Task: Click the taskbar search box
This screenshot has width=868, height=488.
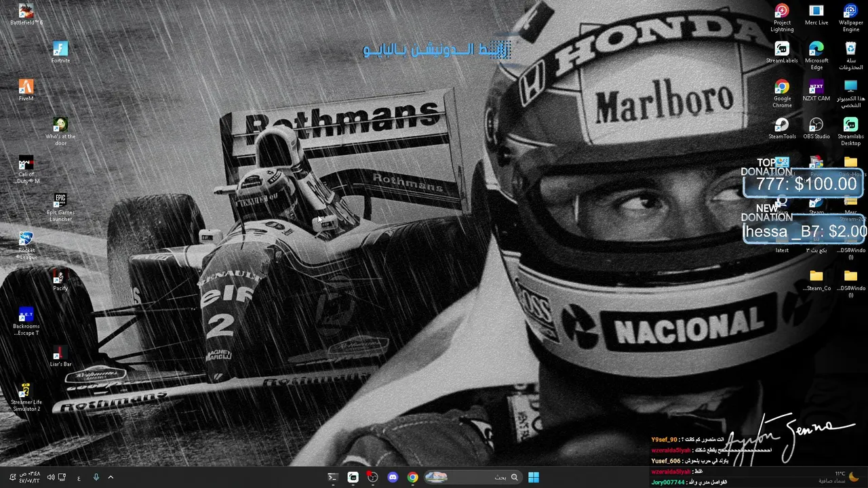Action: 473,477
